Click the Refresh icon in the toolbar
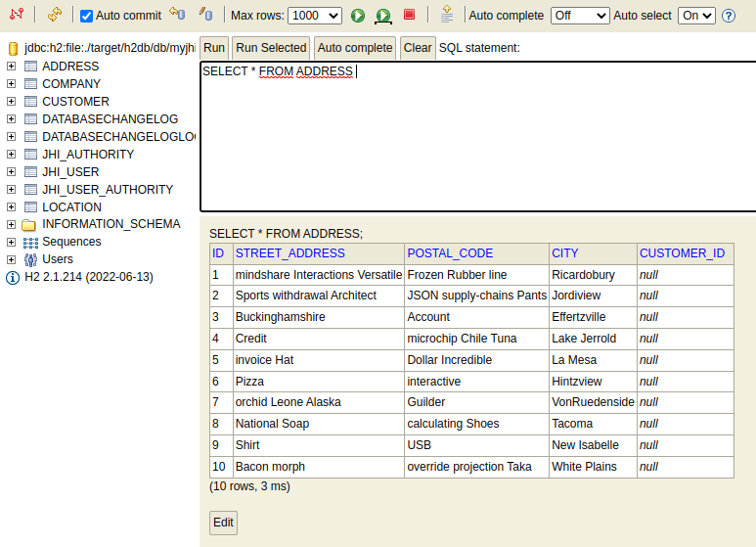Image resolution: width=756 pixels, height=547 pixels. click(55, 15)
